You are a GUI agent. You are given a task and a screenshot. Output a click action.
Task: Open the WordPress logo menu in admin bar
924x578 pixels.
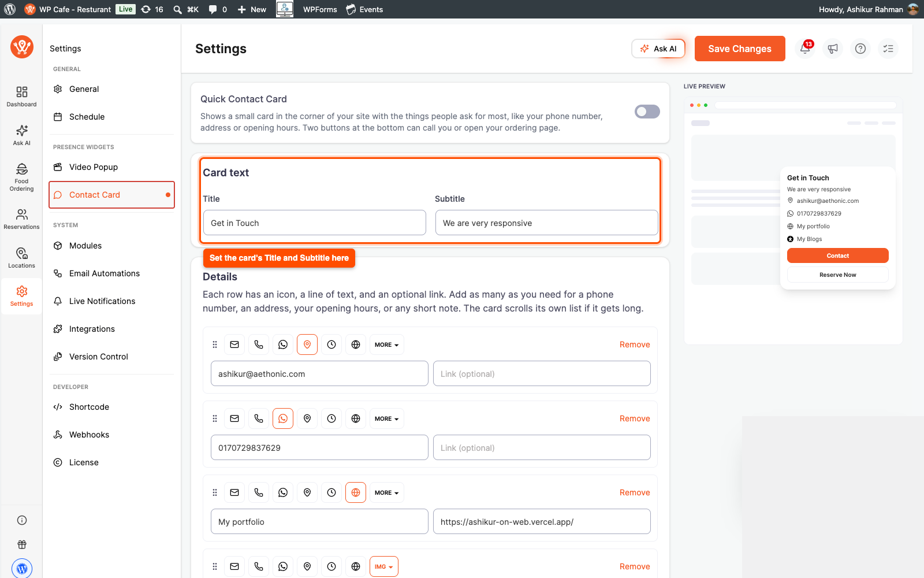[x=10, y=9]
